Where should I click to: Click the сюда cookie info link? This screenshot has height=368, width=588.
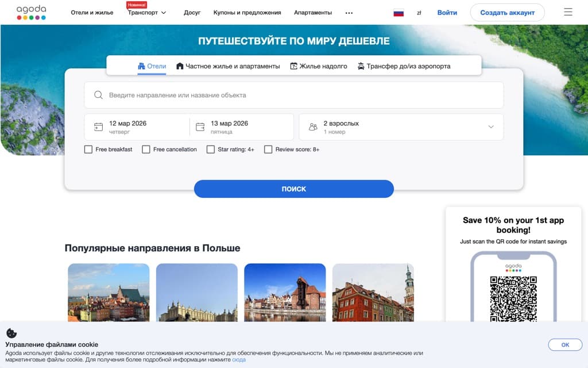pos(238,359)
